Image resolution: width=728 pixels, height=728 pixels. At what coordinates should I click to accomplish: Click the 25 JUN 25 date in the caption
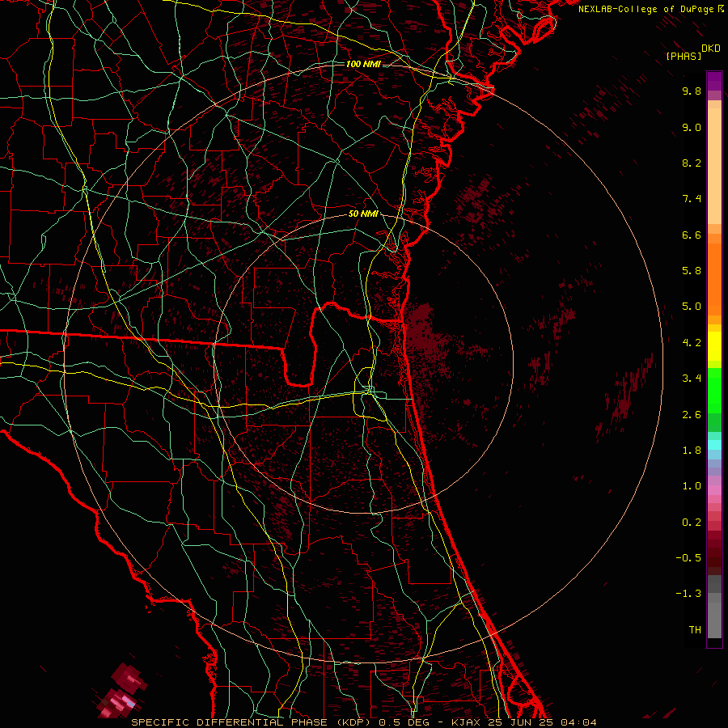pyautogui.click(x=519, y=722)
